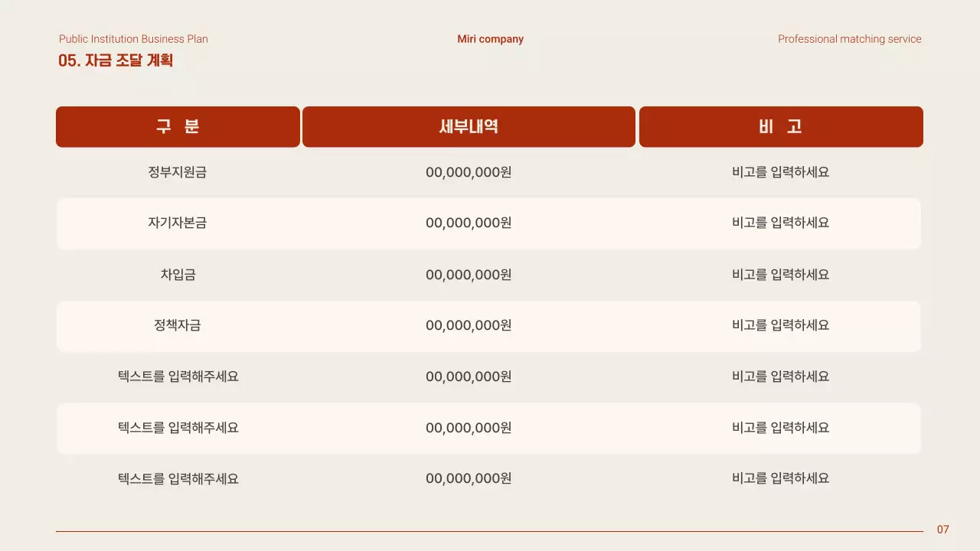Select the '비 고' table header cell
Screen dimensions: 980x551
[x=781, y=126]
